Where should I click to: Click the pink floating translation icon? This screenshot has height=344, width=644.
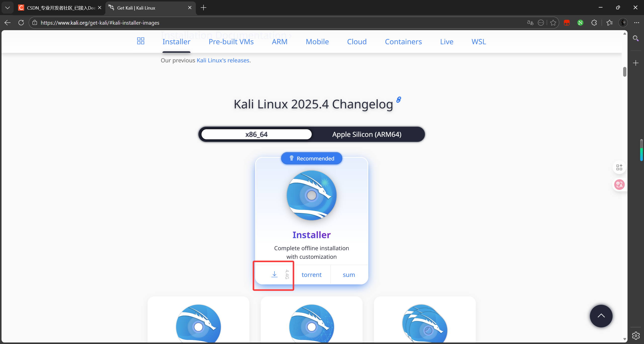619,185
